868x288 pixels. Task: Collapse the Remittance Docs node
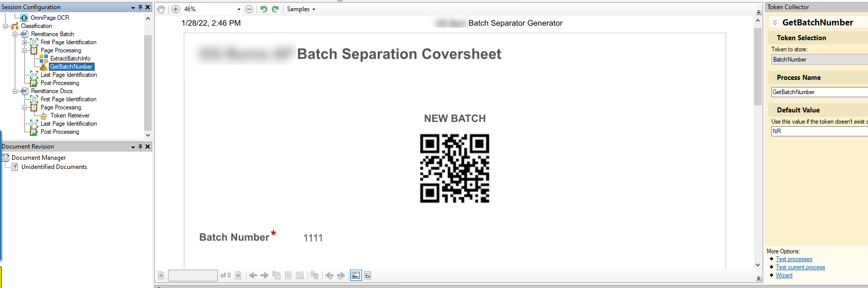(x=15, y=91)
